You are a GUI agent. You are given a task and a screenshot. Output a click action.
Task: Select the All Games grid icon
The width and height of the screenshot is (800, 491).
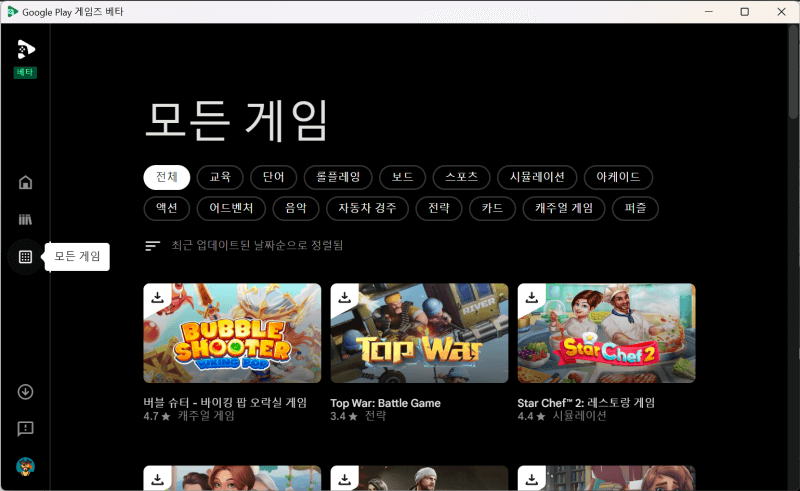pos(25,257)
